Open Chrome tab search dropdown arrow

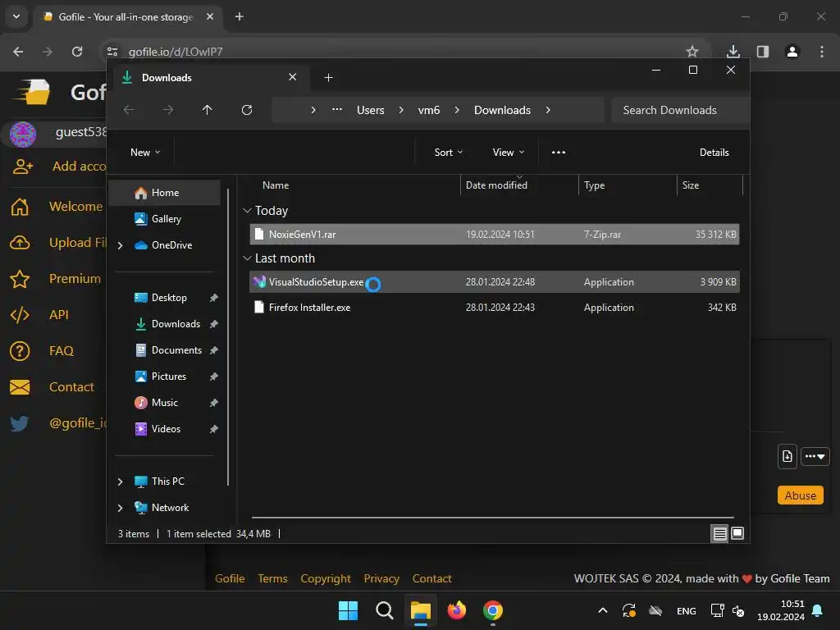coord(16,16)
